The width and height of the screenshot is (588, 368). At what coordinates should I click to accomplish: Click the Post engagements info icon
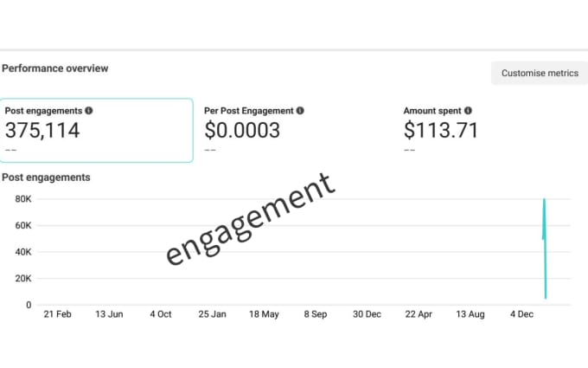coord(89,111)
